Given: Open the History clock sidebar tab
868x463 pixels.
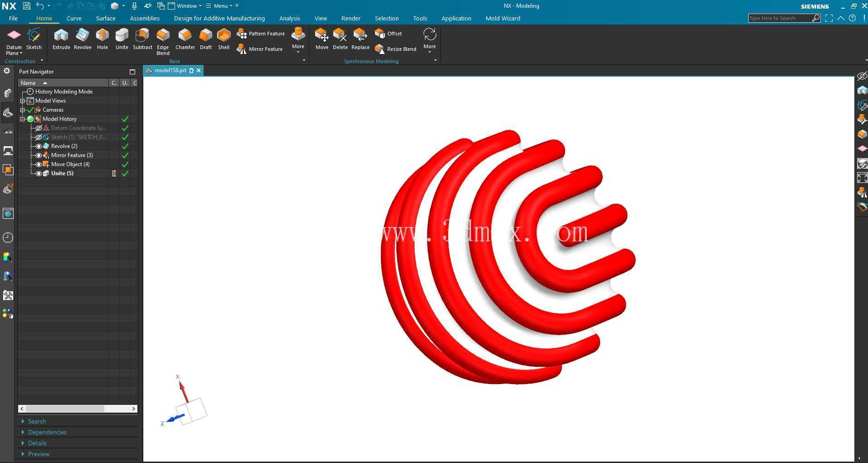Looking at the screenshot, I should click(x=8, y=237).
